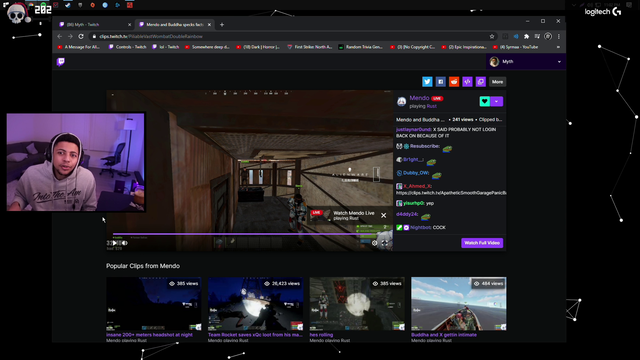Click the embed code share icon
The height and width of the screenshot is (360, 640).
(467, 82)
